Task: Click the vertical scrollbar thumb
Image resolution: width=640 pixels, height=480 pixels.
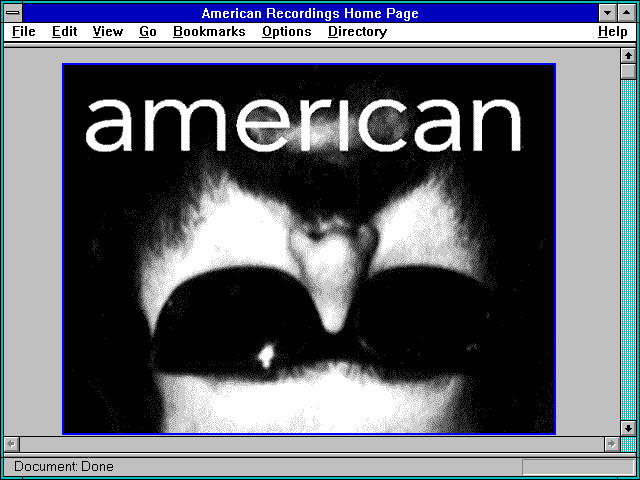Action: point(628,71)
